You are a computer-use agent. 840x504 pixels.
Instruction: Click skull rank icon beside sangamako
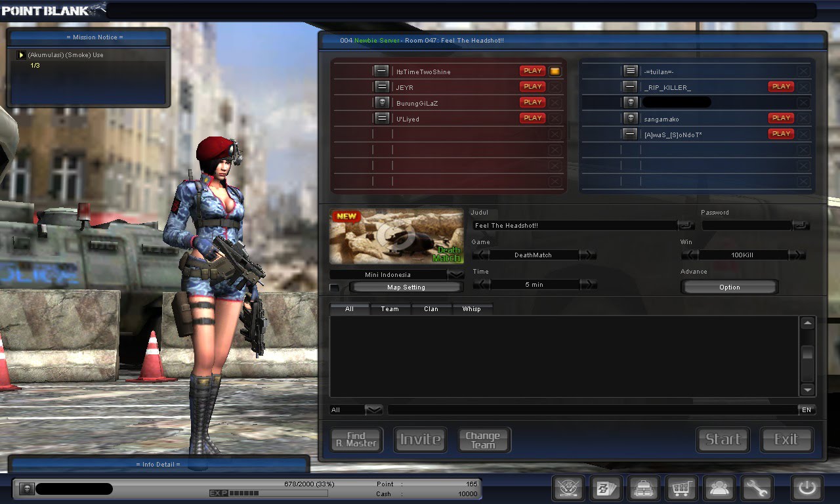(x=631, y=118)
